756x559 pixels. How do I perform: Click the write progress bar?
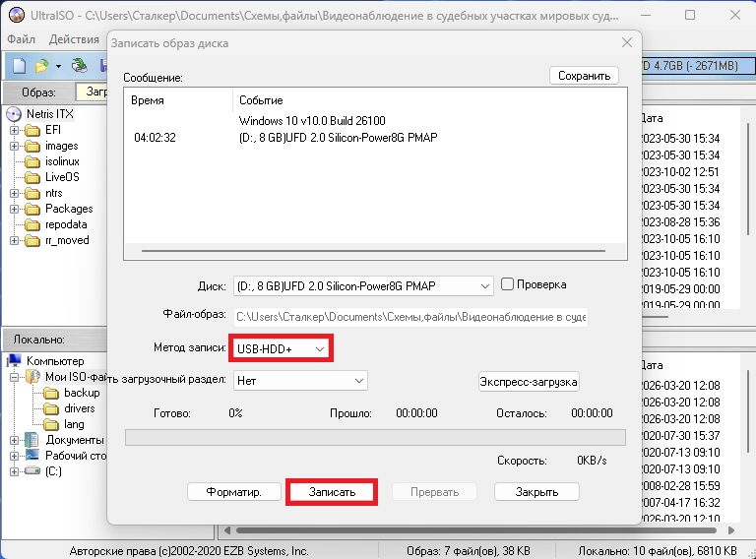375,438
